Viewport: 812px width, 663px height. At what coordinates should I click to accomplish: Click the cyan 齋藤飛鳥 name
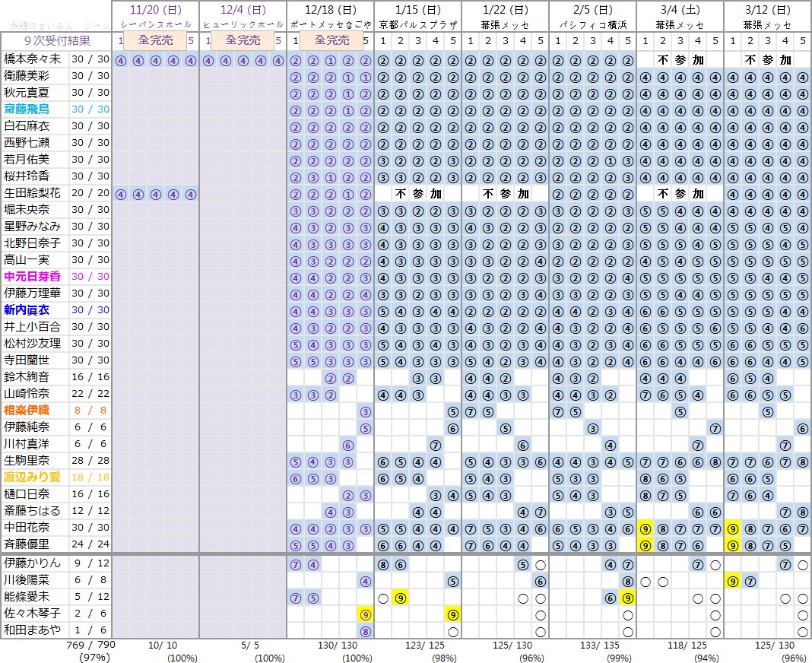click(x=27, y=109)
